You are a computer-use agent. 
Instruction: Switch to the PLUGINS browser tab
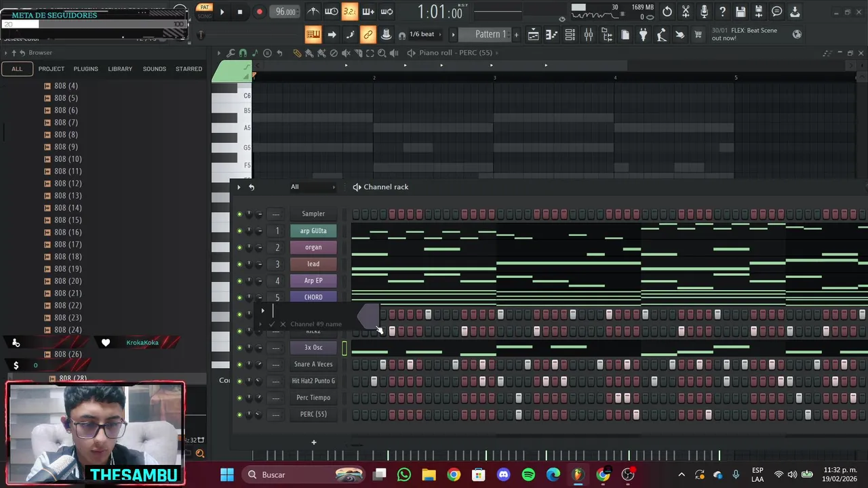coord(85,68)
